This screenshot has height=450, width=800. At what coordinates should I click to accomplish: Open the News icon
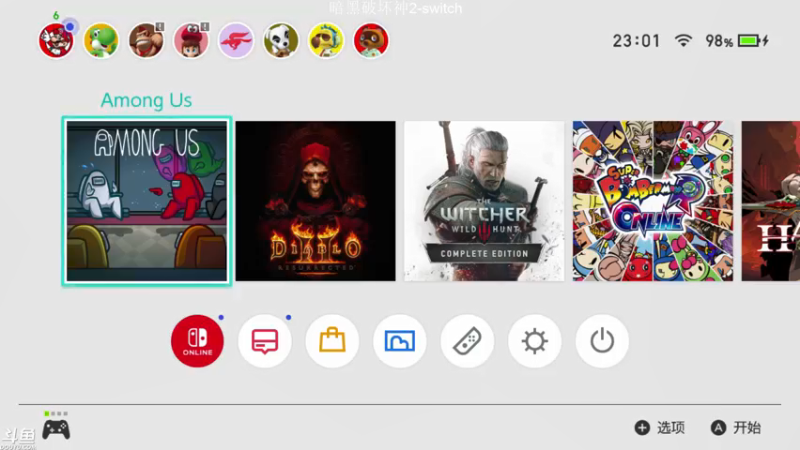tap(265, 341)
